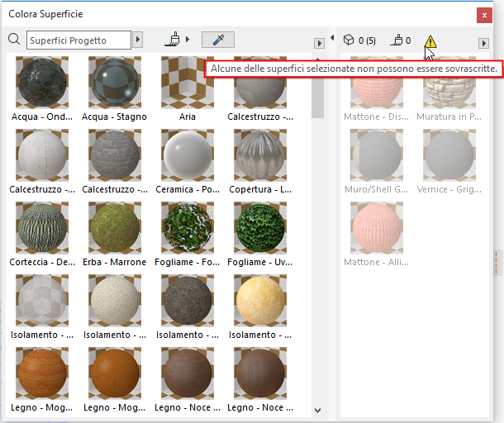Pick the Erba - Marrone surface
Image resolution: width=504 pixels, height=423 pixels.
[115, 228]
